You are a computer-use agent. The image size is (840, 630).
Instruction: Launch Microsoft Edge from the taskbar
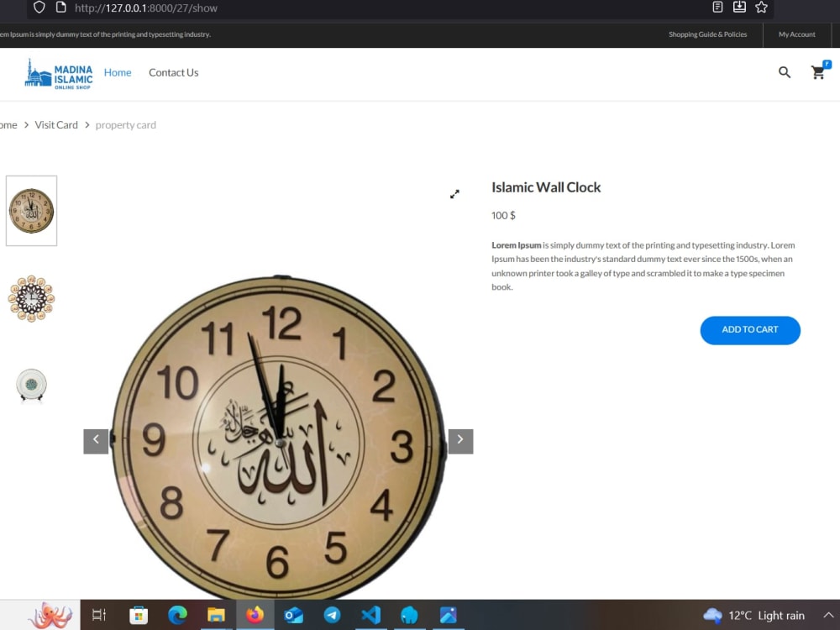[x=177, y=615]
